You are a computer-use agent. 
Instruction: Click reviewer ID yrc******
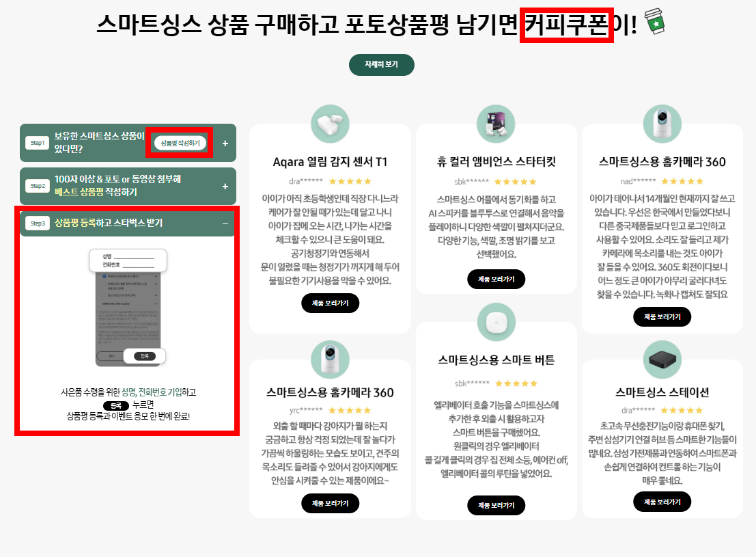pyautogui.click(x=306, y=410)
